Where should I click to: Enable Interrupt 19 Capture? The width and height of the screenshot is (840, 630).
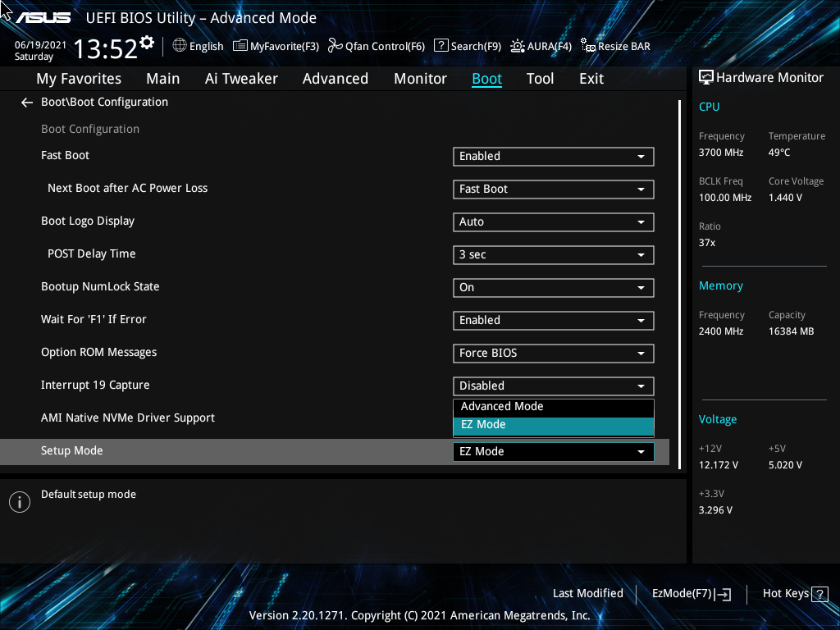[553, 386]
